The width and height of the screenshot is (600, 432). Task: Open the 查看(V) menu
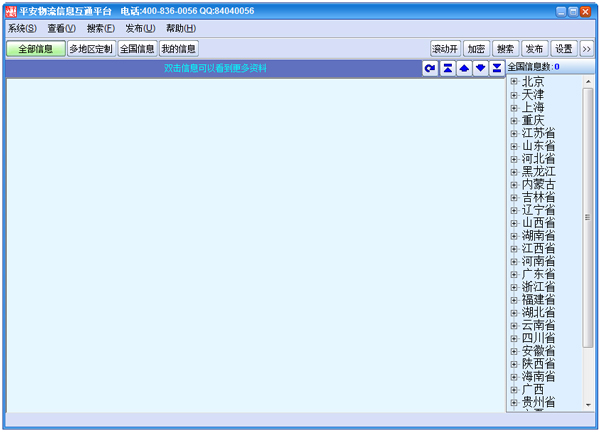[x=62, y=28]
